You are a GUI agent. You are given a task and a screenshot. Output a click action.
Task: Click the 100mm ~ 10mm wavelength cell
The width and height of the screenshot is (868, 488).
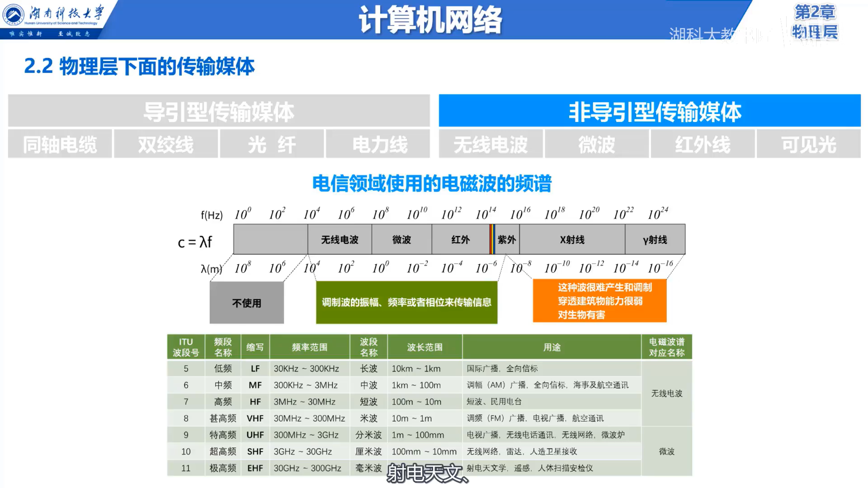tap(425, 451)
